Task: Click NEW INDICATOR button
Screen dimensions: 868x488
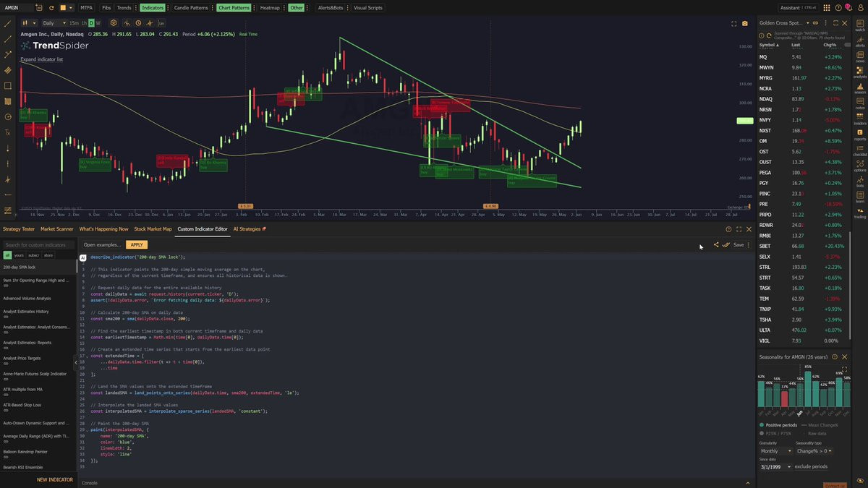Action: point(55,479)
